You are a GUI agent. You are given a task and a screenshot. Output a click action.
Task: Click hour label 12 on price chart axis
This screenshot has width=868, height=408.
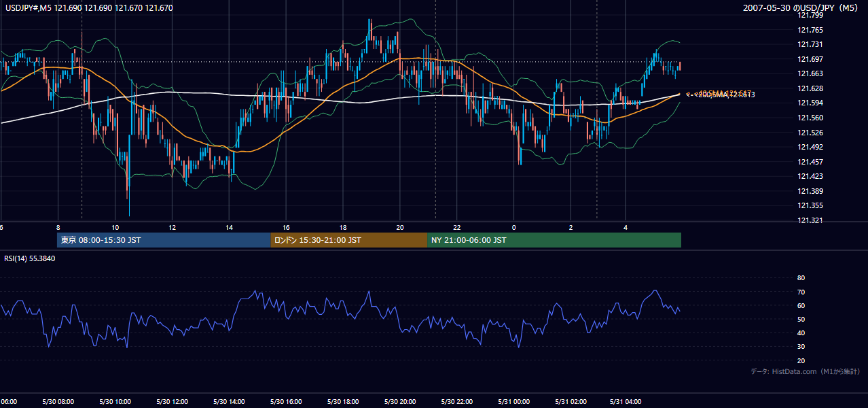(173, 227)
